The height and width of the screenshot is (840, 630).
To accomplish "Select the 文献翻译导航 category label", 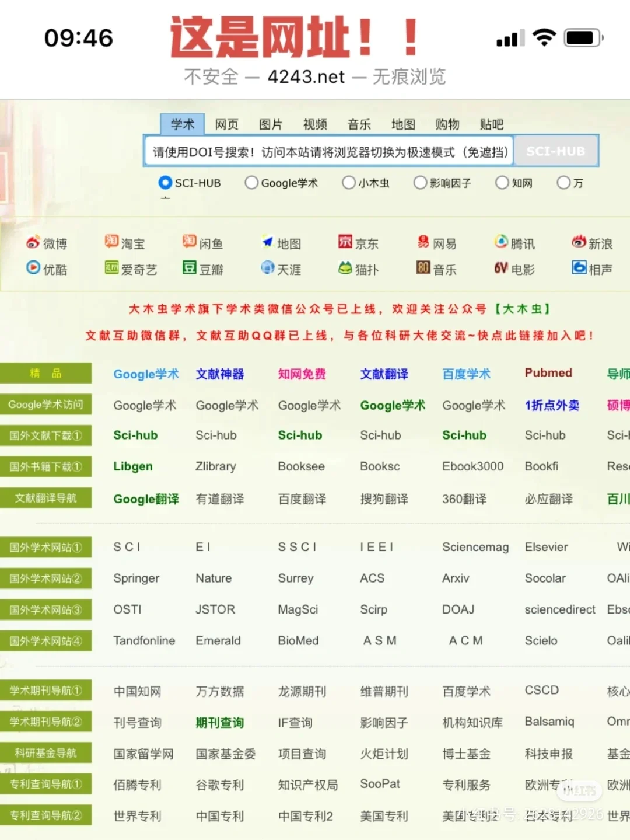I will pos(45,498).
